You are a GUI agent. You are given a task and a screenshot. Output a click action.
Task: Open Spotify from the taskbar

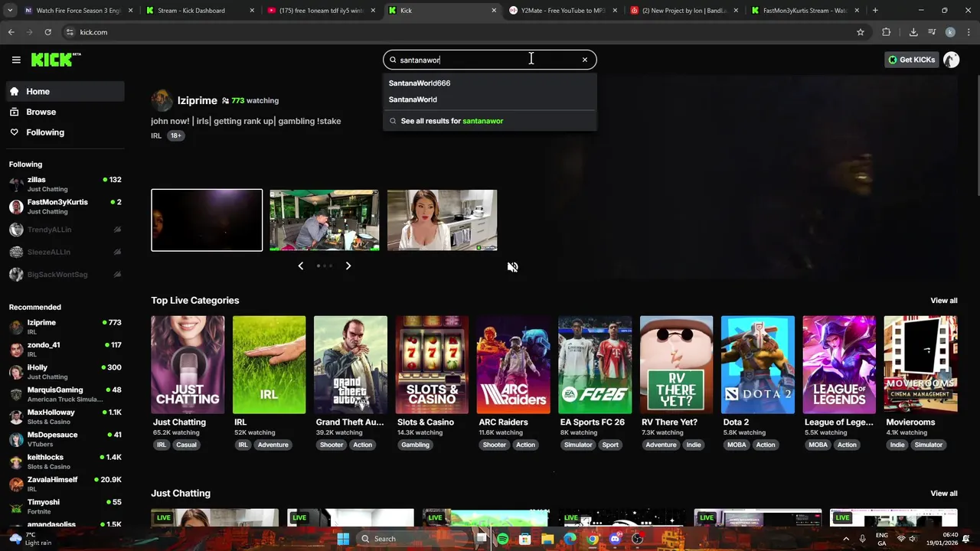tap(503, 539)
